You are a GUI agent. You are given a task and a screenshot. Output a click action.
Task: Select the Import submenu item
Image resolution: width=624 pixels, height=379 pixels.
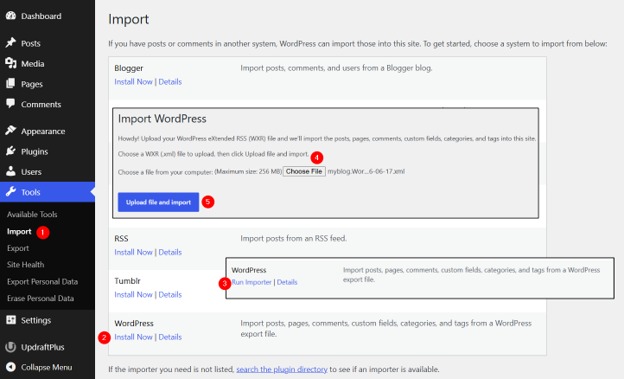click(19, 232)
